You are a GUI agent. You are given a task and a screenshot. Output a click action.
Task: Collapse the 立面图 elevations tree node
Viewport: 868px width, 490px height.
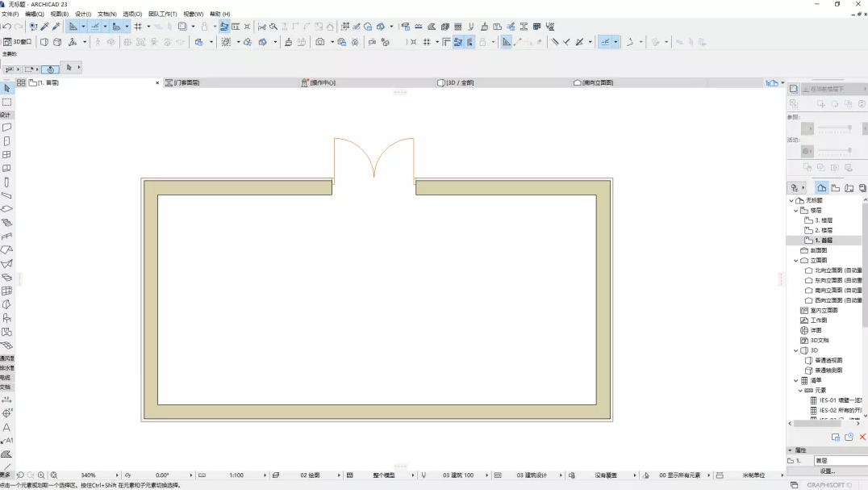click(796, 260)
